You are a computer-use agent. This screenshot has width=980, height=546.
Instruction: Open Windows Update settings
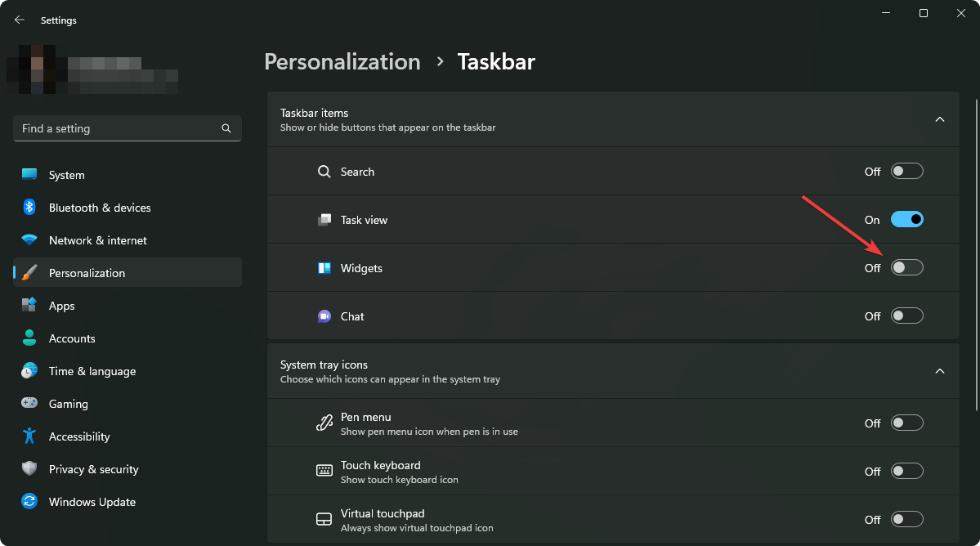(x=92, y=501)
